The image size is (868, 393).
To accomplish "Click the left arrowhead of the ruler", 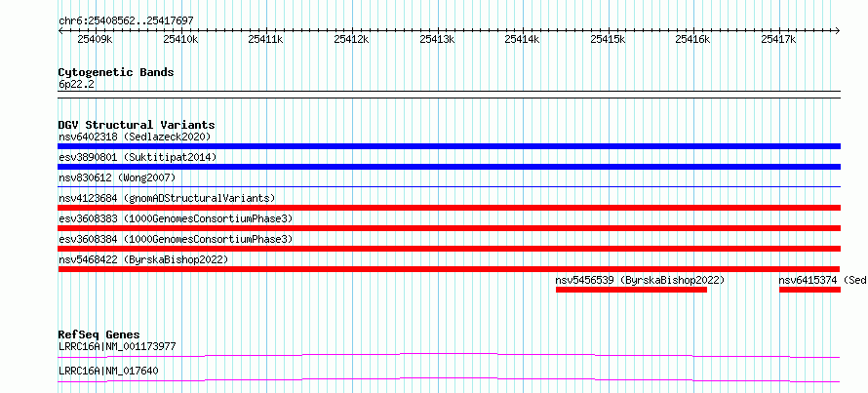I will tap(60, 30).
